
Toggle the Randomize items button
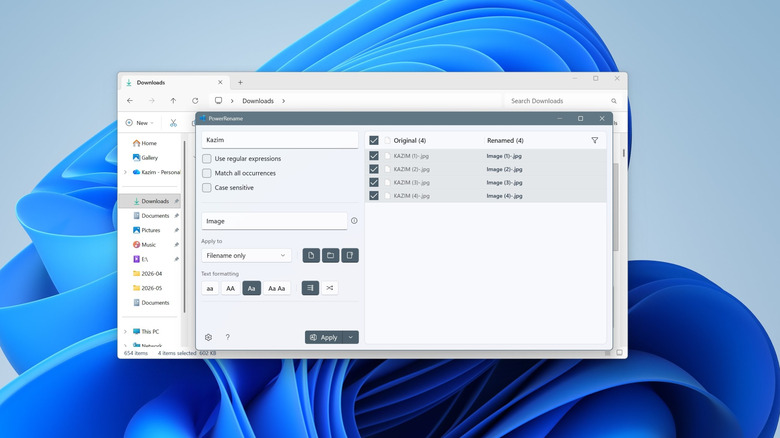point(329,288)
